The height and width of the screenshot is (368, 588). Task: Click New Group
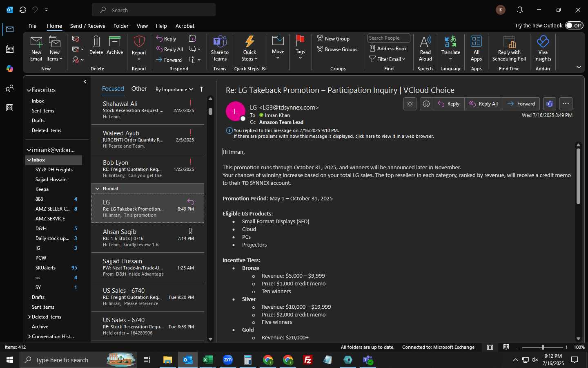[x=333, y=39]
